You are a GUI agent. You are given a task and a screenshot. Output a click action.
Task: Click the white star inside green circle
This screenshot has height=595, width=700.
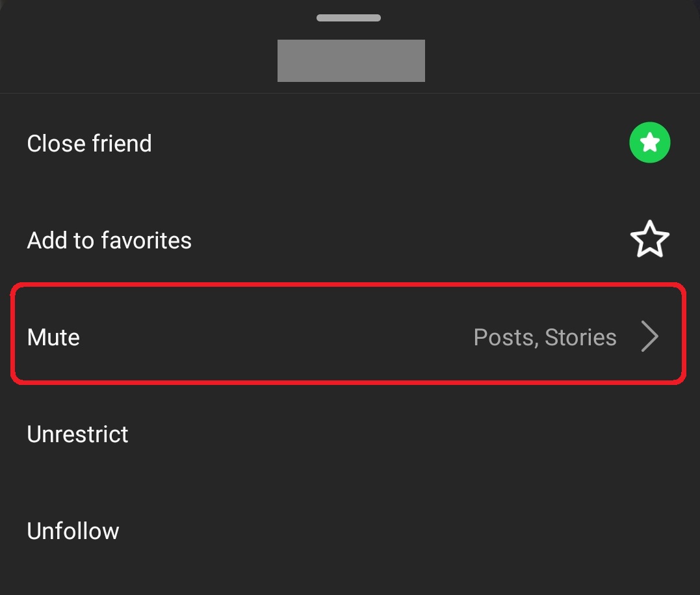[x=649, y=143]
